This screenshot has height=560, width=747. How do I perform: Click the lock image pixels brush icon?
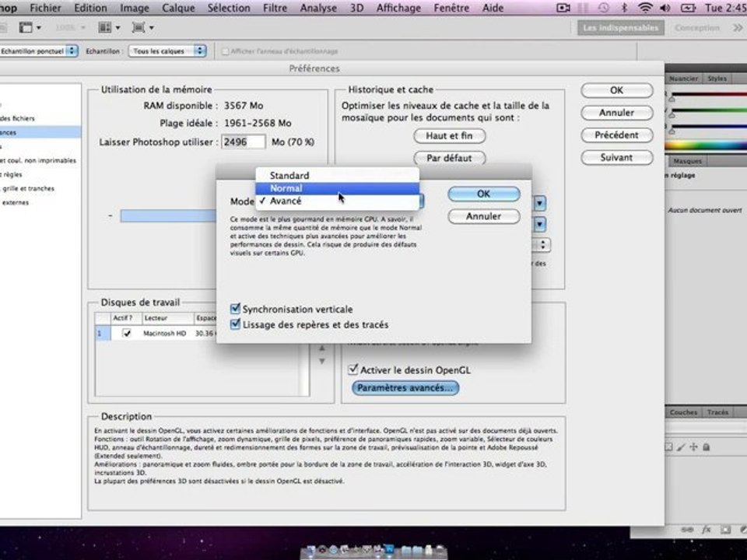pyautogui.click(x=682, y=447)
